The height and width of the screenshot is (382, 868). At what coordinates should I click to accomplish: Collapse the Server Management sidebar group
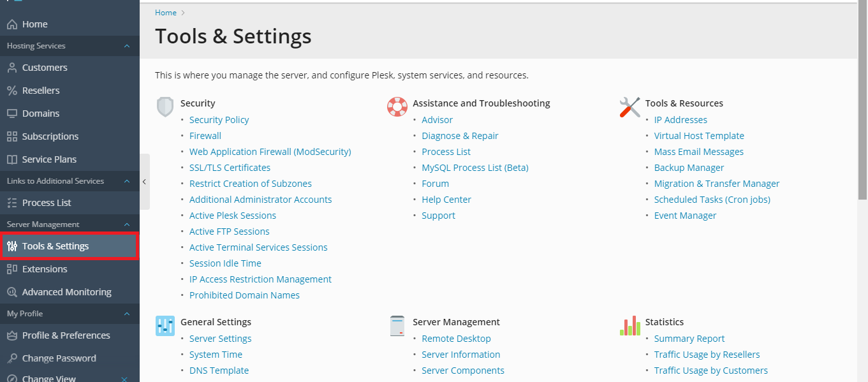click(x=126, y=224)
